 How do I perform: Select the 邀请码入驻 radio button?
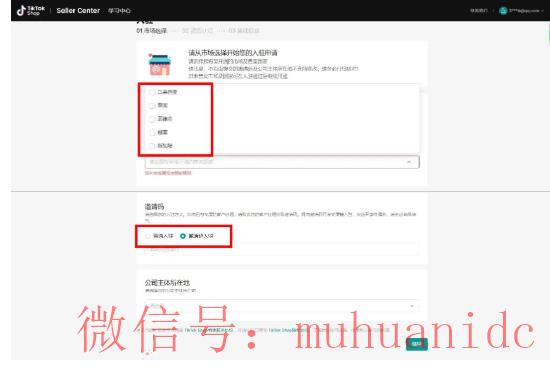pyautogui.click(x=183, y=236)
